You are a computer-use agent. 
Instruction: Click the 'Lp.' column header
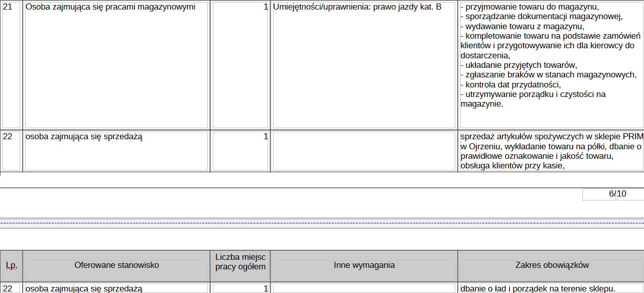[x=11, y=265]
